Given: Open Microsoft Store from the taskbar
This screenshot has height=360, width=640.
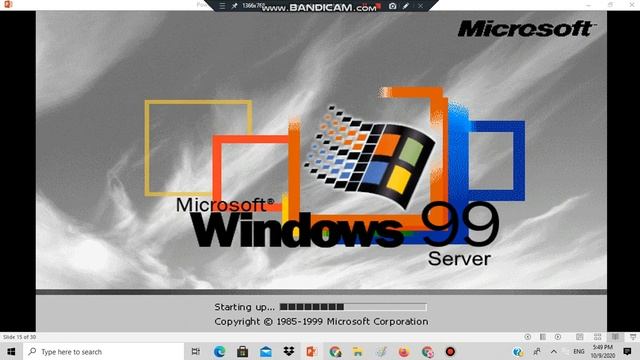Looking at the screenshot, I should point(242,351).
